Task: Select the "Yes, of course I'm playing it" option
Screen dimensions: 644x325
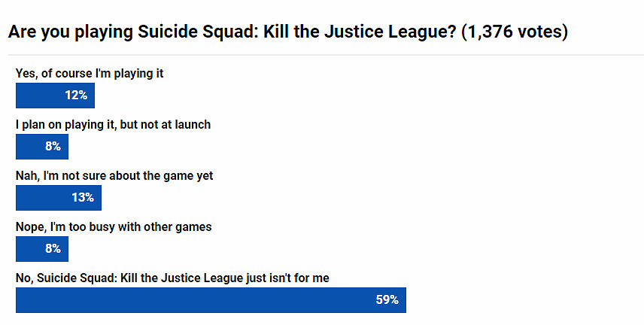Action: [90, 74]
